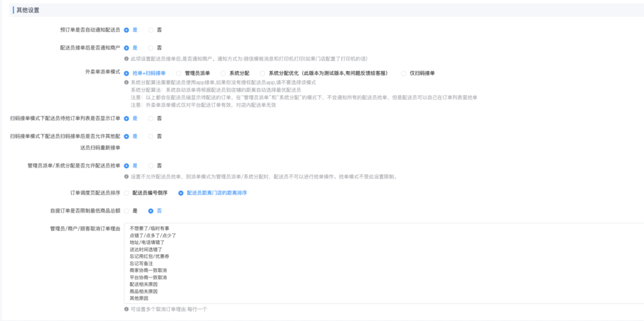Click info icon beside 设置不允许配送员抢单 hint
This screenshot has height=321, width=644.
point(126,177)
